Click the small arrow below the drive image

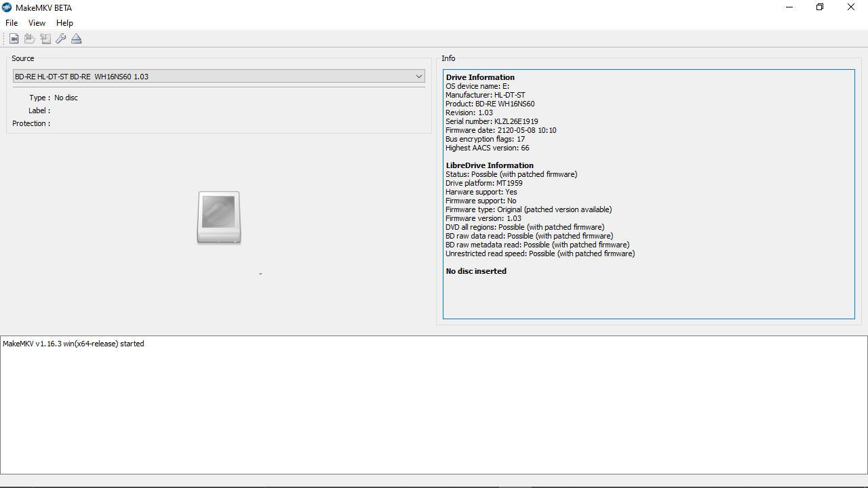[260, 274]
